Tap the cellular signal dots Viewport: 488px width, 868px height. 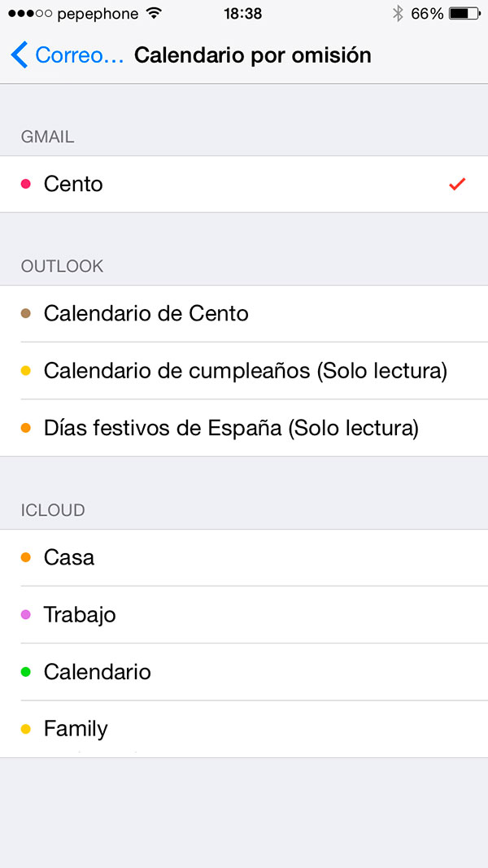[x=28, y=14]
